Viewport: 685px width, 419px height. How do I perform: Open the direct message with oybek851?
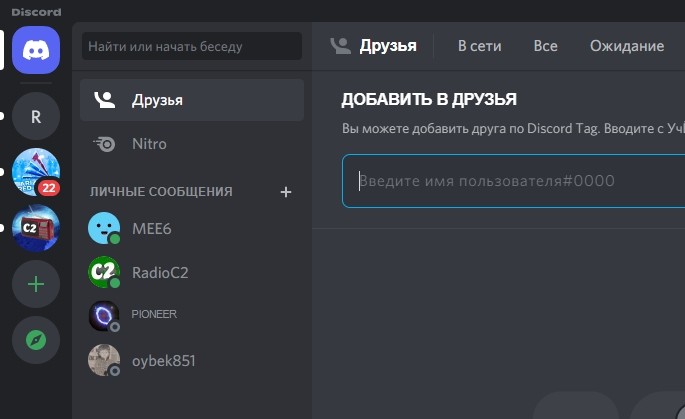pos(192,361)
